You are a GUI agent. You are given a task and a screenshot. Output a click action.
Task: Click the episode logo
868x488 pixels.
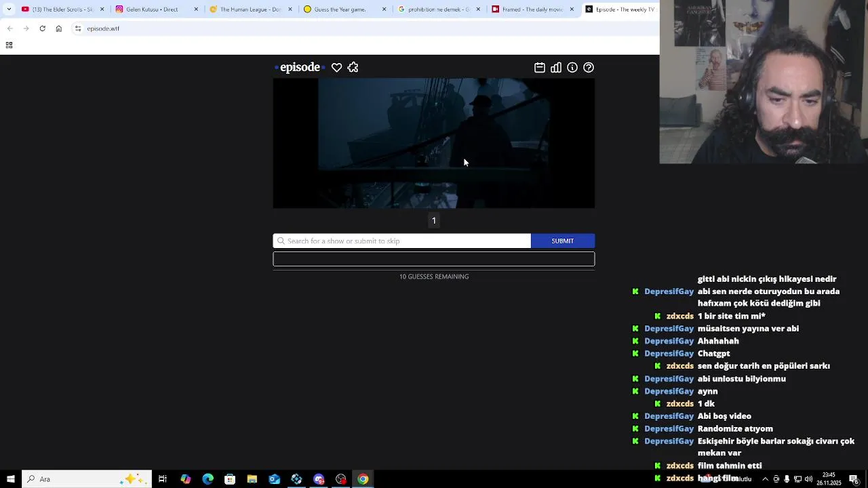point(300,67)
